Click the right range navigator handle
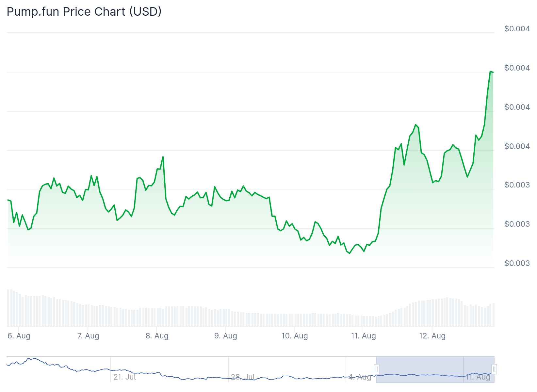537x392 pixels. tap(494, 369)
